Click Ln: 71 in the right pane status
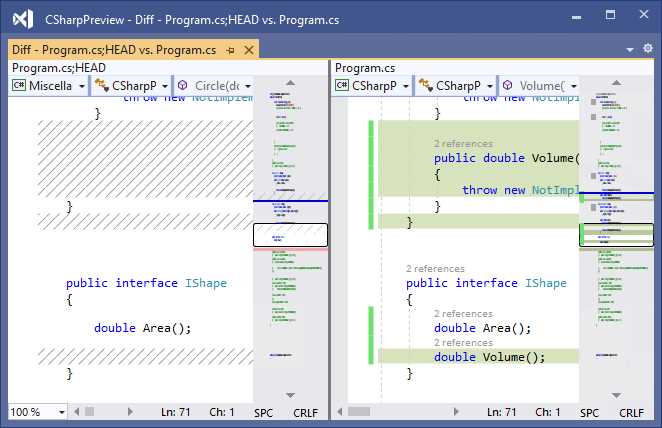This screenshot has width=662, height=428. 502,412
